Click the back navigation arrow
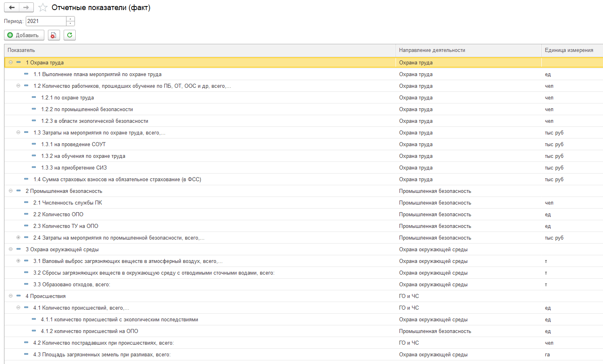The height and width of the screenshot is (364, 603). pyautogui.click(x=12, y=8)
